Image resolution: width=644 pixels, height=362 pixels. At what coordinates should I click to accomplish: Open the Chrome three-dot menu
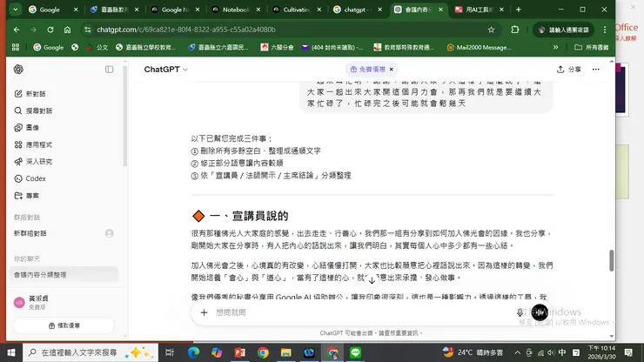coord(605,30)
